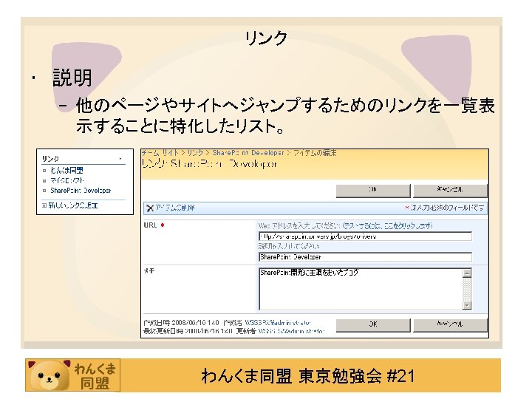Open マイクロソフト link in the リンク list
Screen dimensions: 532x399
(66, 180)
